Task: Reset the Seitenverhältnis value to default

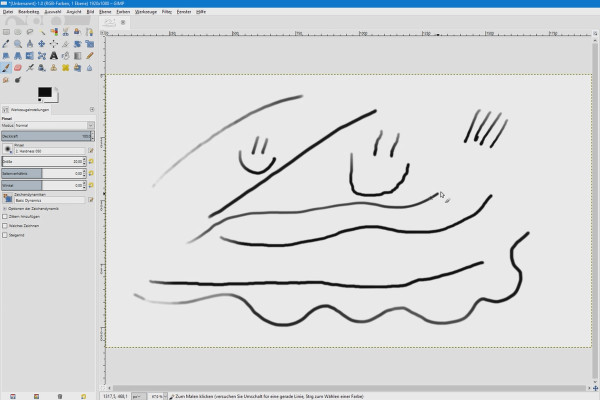Action: (91, 173)
